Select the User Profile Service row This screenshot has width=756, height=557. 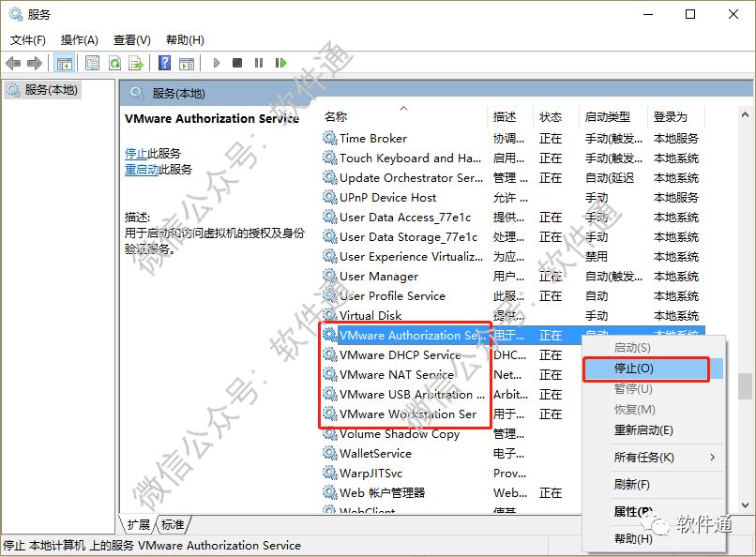pyautogui.click(x=512, y=295)
